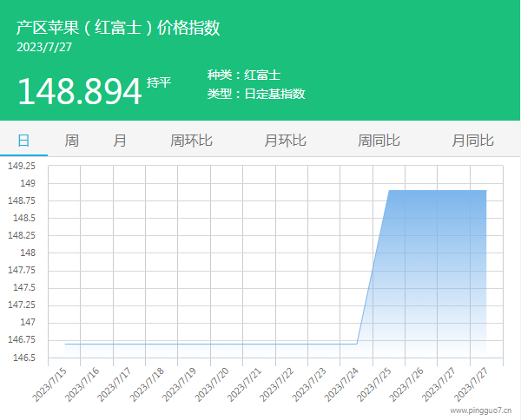Click the 2023/7/24 x-axis label

pos(345,383)
